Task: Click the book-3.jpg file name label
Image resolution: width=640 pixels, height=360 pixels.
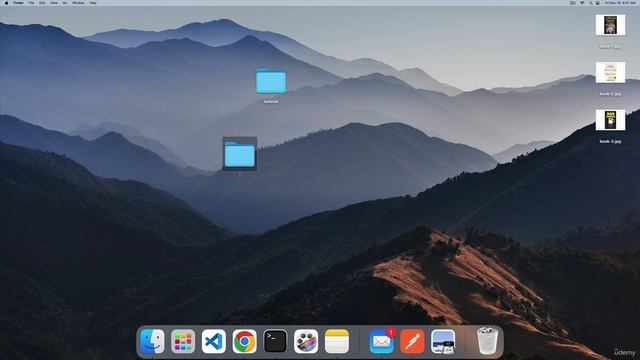Action: (x=610, y=141)
